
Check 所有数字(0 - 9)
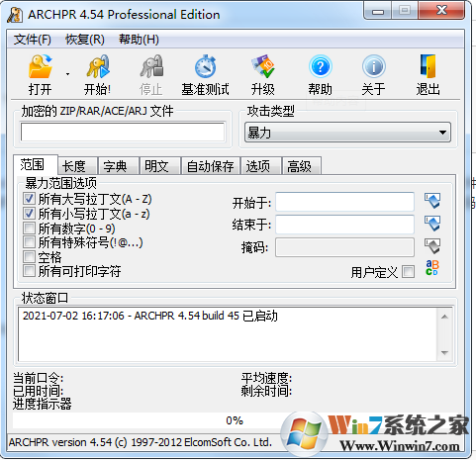point(29,228)
